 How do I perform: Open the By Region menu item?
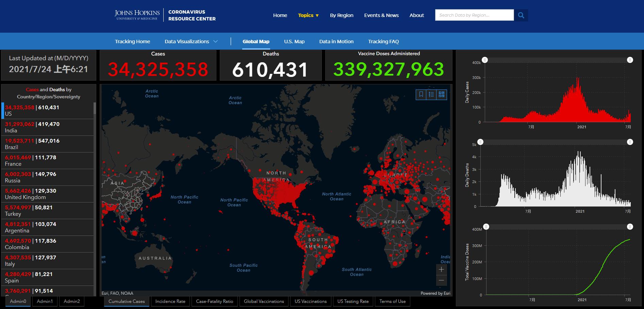tap(342, 15)
